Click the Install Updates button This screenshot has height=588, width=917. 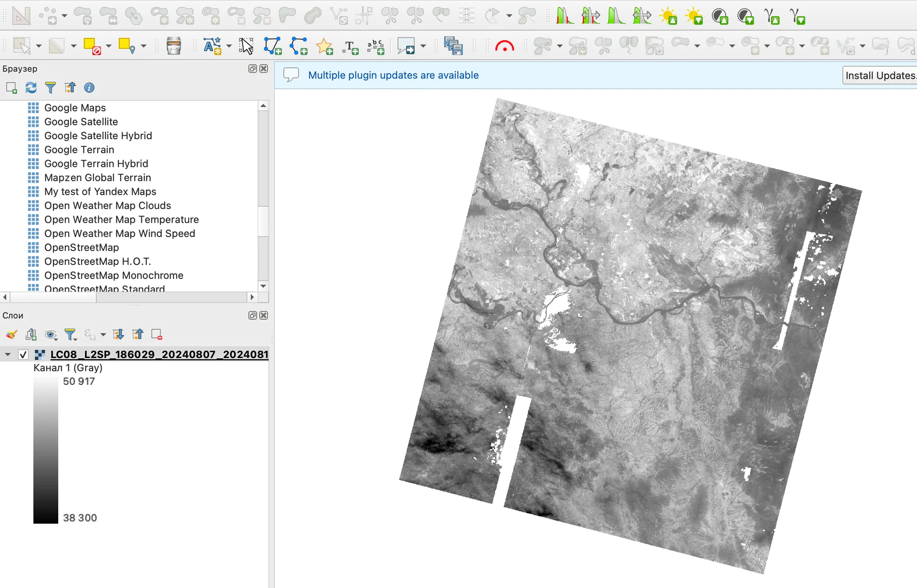879,75
